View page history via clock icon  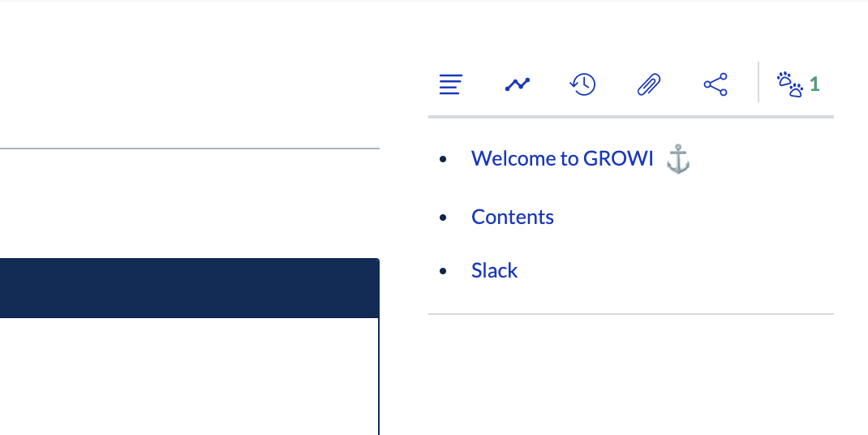point(582,84)
